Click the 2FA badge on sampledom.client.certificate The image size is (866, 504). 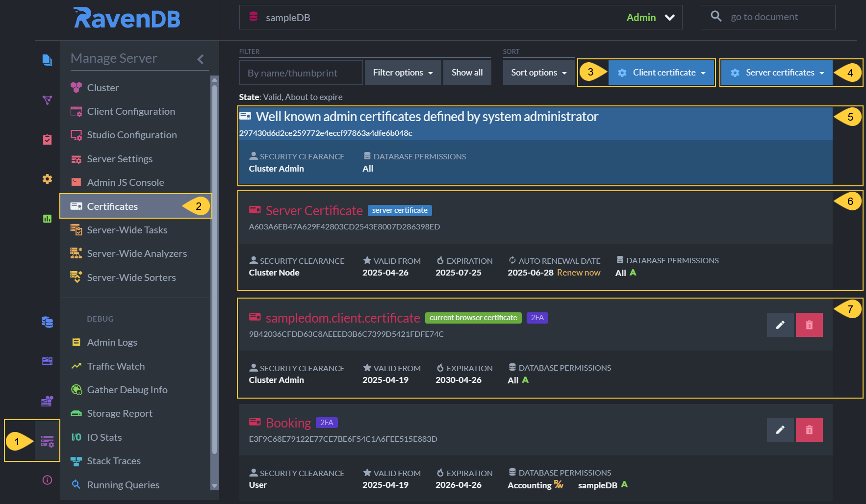tap(537, 318)
